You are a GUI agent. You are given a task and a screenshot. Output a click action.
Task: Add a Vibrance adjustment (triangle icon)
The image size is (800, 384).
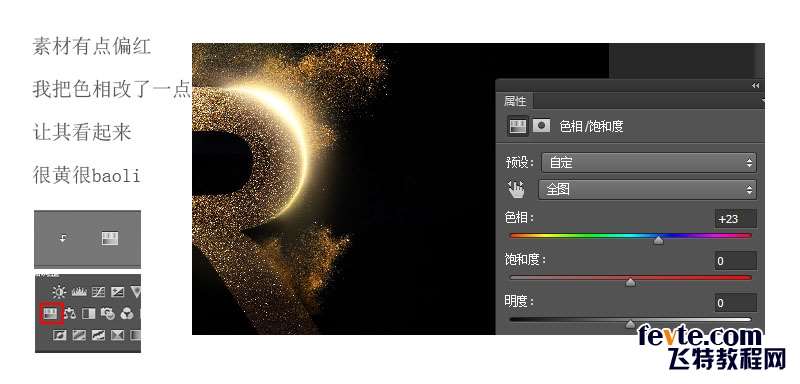(136, 292)
